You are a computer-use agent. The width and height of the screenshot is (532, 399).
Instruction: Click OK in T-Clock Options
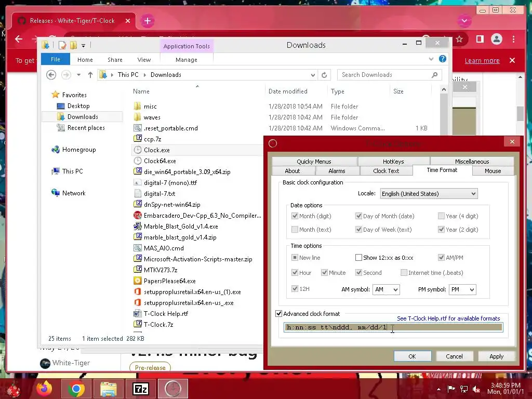tap(412, 356)
